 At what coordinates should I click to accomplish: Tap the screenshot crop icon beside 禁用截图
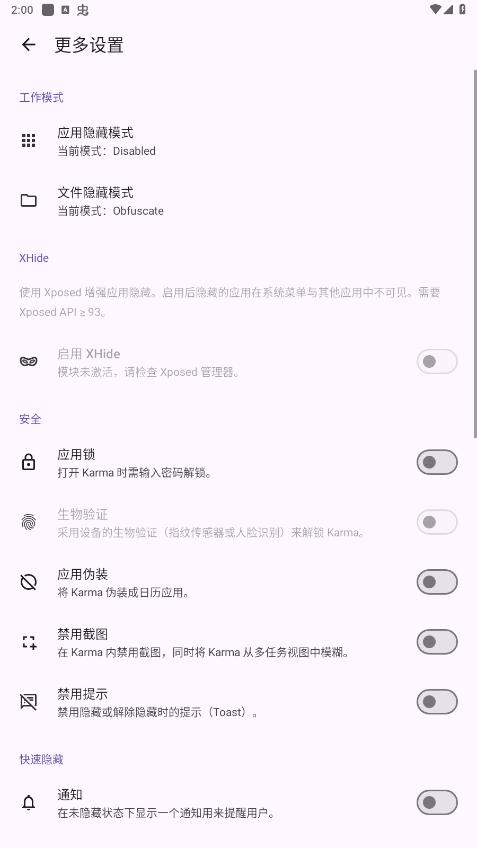[29, 642]
